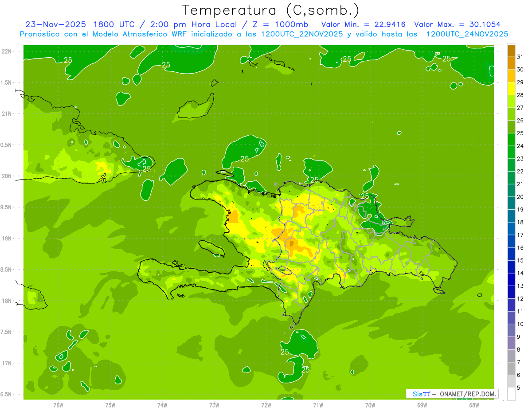Click the ONAMET/REP.DOM. credit label

(x=468, y=394)
